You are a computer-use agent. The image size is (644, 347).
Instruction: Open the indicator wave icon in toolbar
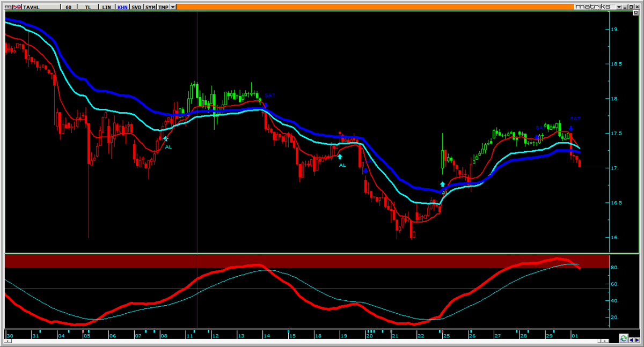coord(17,8)
